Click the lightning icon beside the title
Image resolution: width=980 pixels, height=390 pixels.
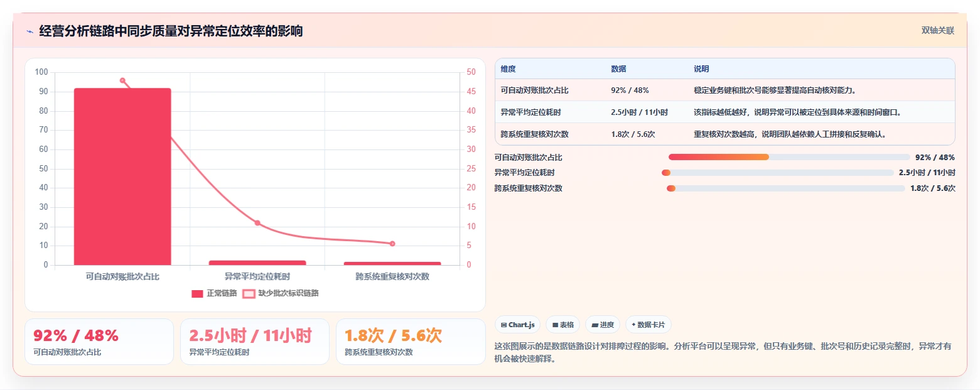coord(30,31)
